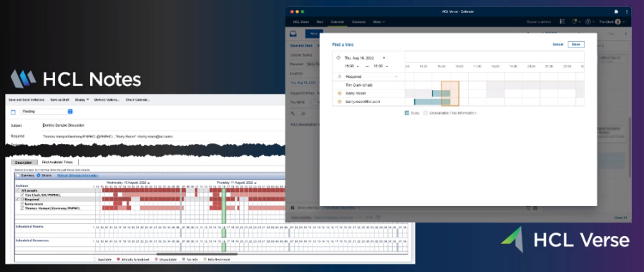Click the Tim Clark avatar in Verse
The height and width of the screenshot is (272, 644).
coord(618,21)
